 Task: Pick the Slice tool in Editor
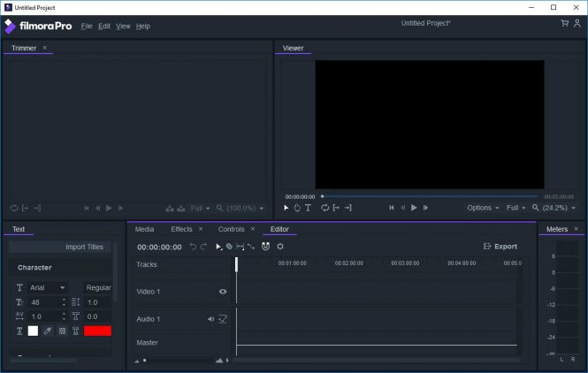click(x=229, y=247)
